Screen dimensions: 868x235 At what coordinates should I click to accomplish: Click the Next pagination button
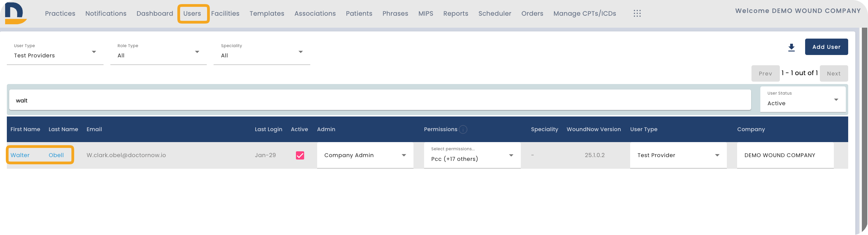(x=834, y=73)
